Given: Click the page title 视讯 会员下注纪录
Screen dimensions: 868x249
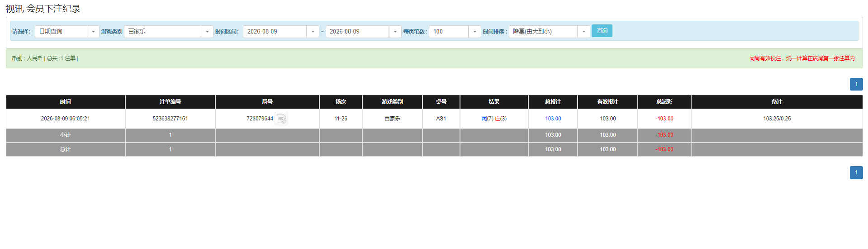Looking at the screenshot, I should coord(43,9).
